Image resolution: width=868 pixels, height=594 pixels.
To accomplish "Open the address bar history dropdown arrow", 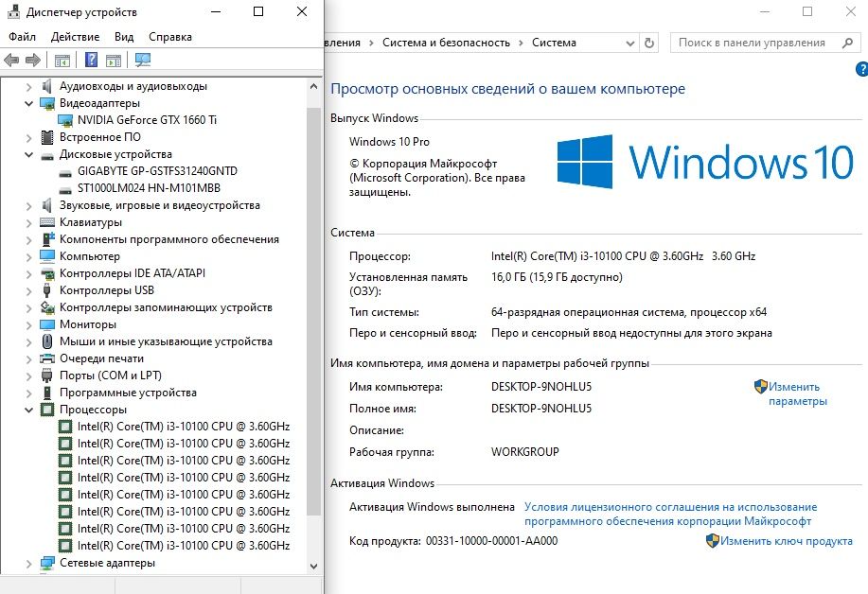I will [630, 44].
